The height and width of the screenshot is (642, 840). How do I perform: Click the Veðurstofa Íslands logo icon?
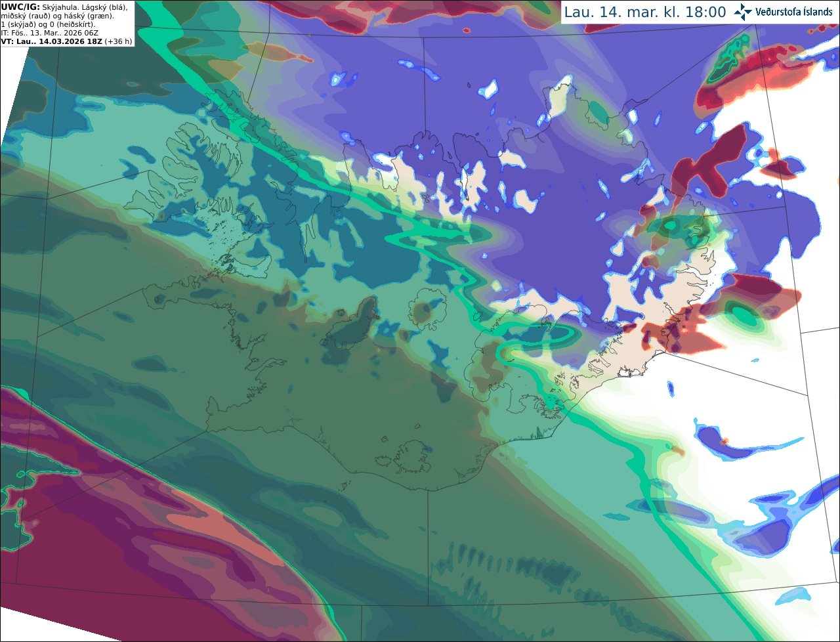pyautogui.click(x=743, y=12)
